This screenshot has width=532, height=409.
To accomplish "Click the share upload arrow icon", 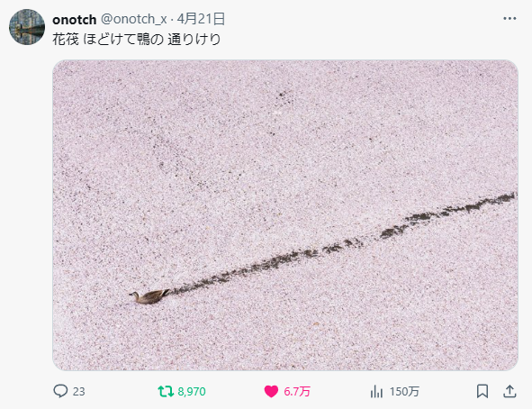I will (x=509, y=391).
